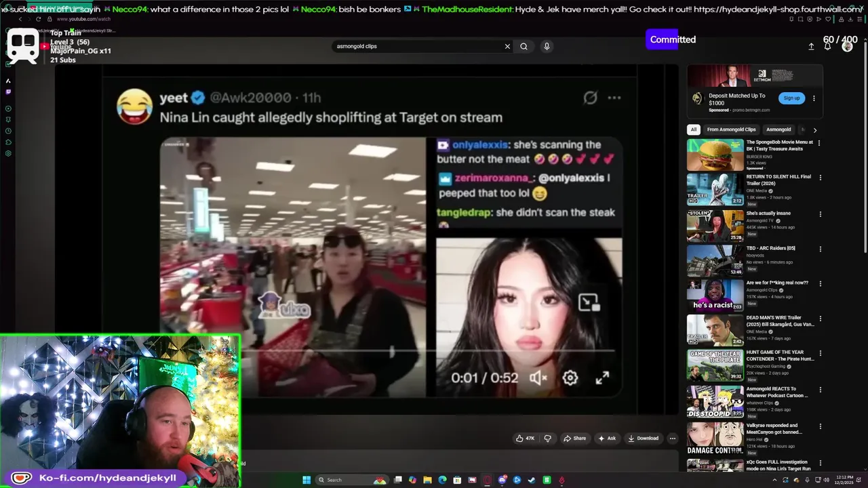This screenshot has height=488, width=868.
Task: Open the Windows Start menu
Action: 307,480
